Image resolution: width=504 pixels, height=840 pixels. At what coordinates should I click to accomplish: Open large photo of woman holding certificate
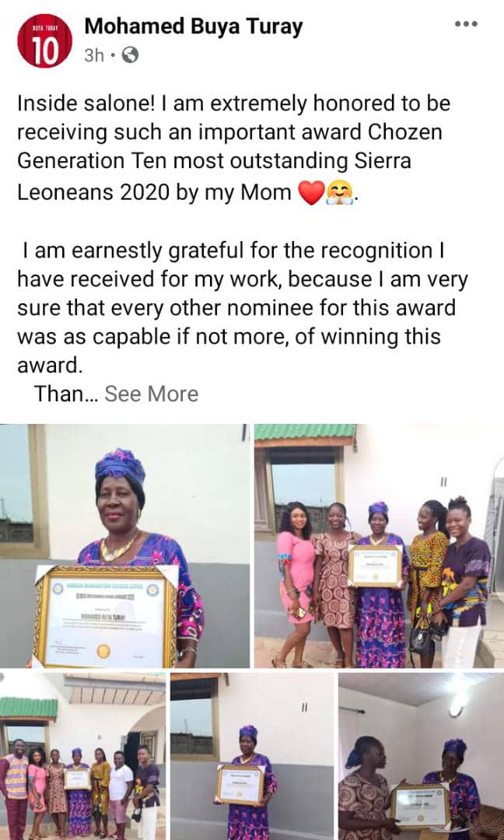point(124,545)
